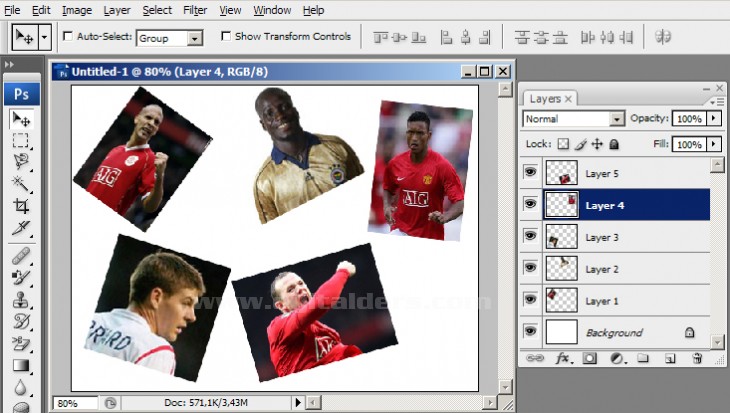Select the Blur tool

20,387
